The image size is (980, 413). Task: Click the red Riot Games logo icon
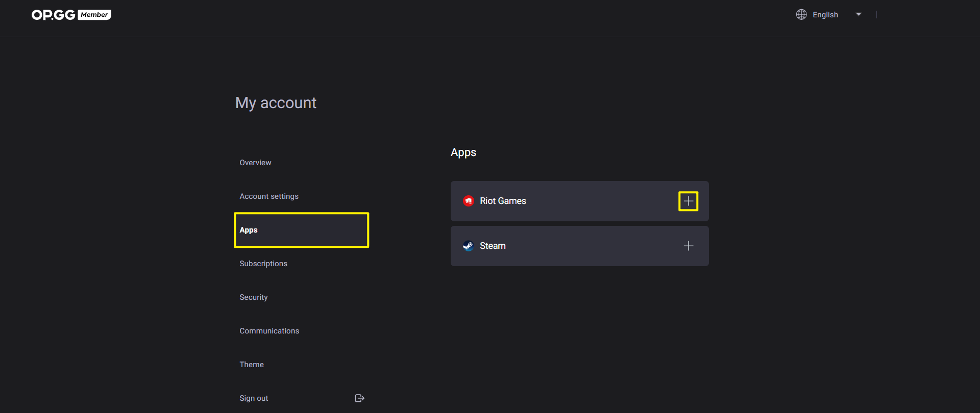468,201
